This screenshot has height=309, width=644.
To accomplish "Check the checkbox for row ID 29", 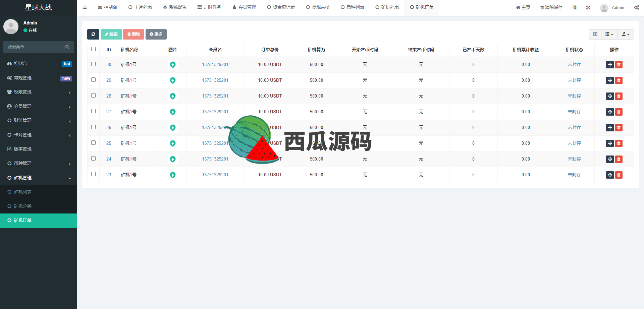I will pyautogui.click(x=94, y=80).
